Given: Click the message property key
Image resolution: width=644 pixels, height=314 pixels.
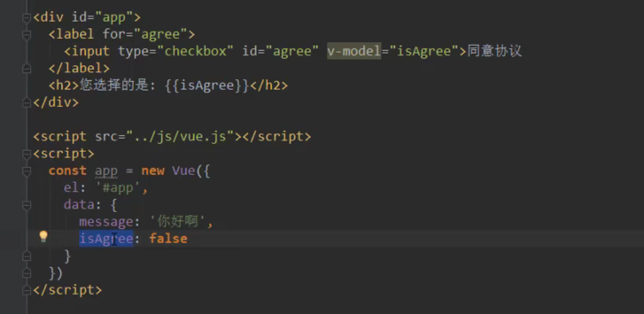Looking at the screenshot, I should tap(106, 222).
